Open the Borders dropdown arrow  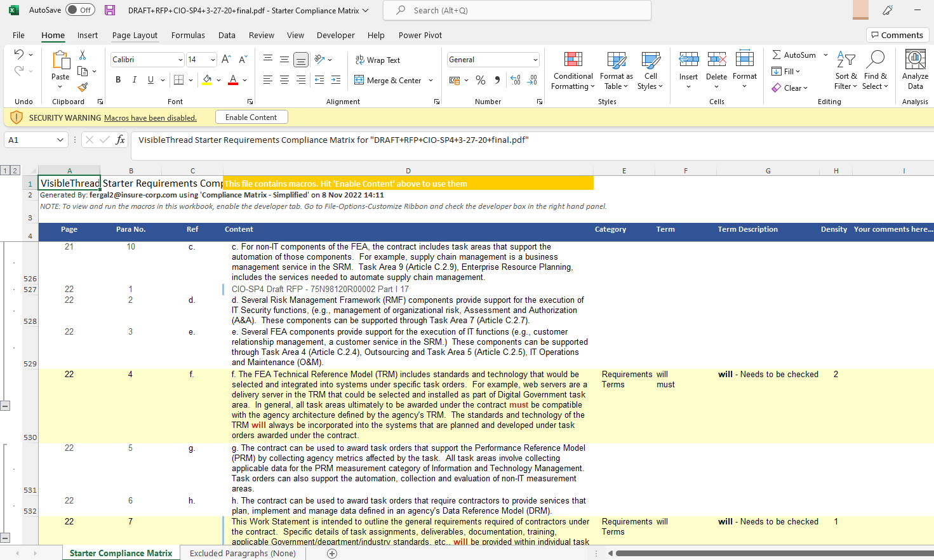pos(191,80)
